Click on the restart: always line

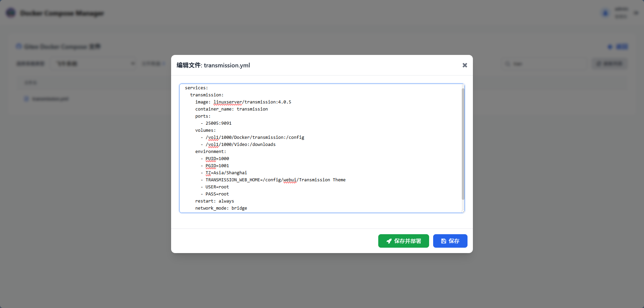click(215, 201)
